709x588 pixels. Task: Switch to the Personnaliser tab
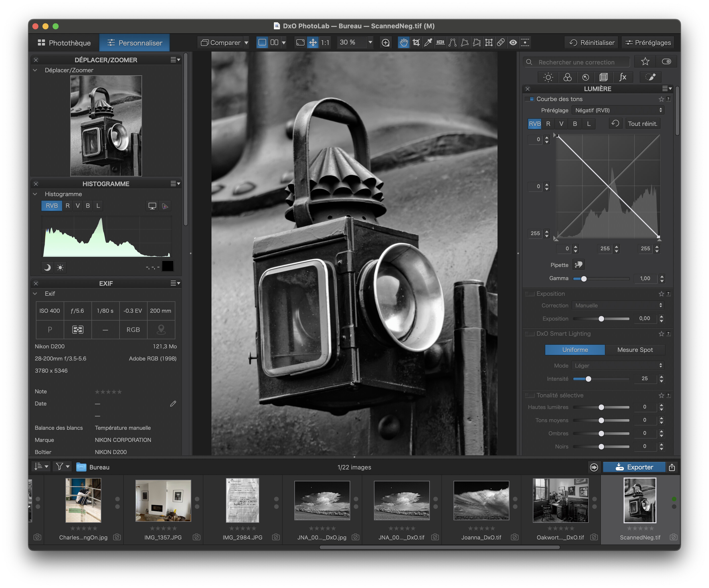point(134,42)
